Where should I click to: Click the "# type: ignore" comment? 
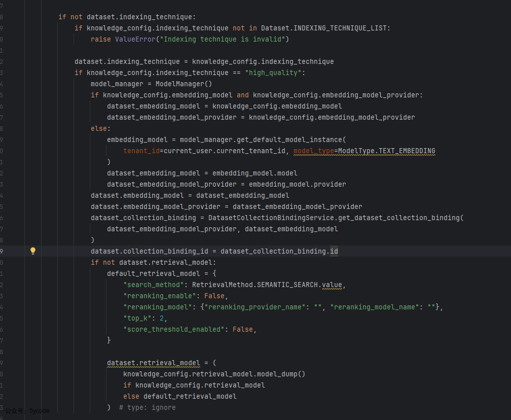pos(148,407)
